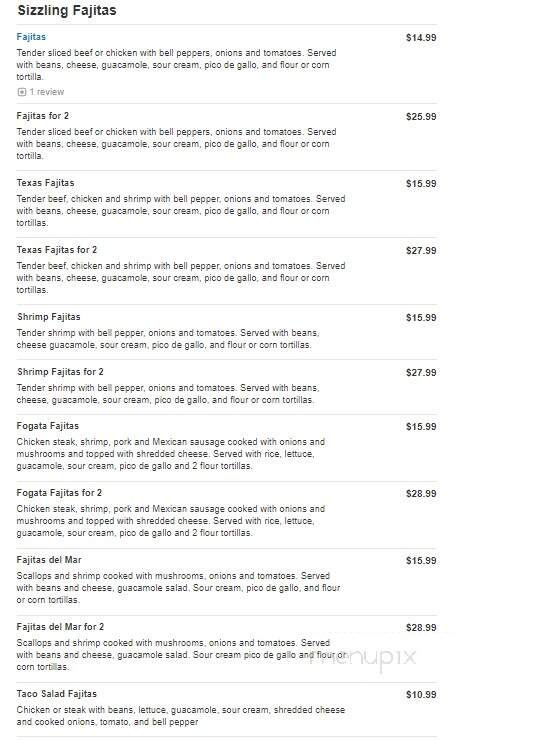This screenshot has height=740, width=542.
Task: Select the Shrimp Fajitas for 2 title
Action: (60, 372)
